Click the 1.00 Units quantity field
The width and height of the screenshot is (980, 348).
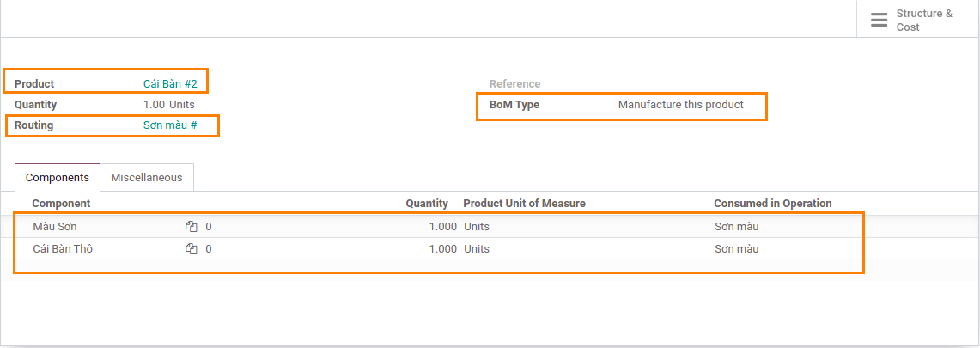tap(169, 105)
